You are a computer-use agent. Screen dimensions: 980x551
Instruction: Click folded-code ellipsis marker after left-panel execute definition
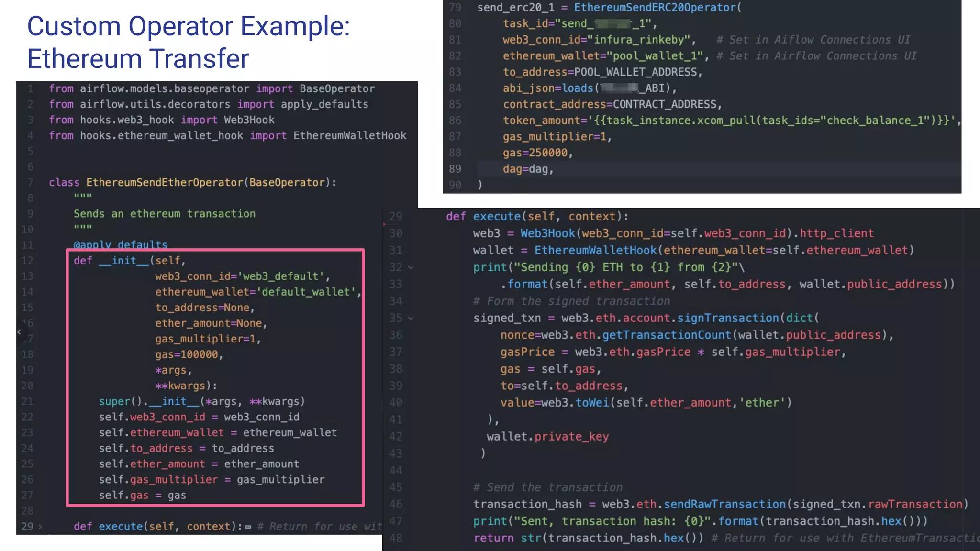[x=248, y=527]
